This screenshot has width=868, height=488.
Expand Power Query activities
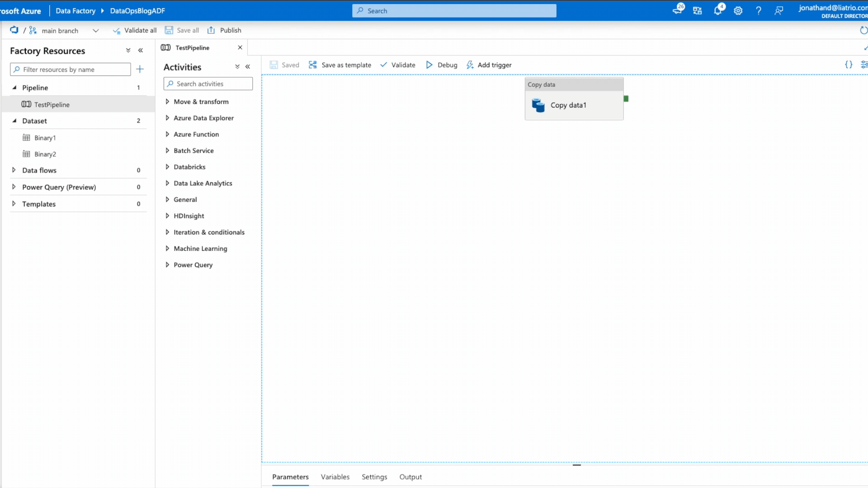167,265
